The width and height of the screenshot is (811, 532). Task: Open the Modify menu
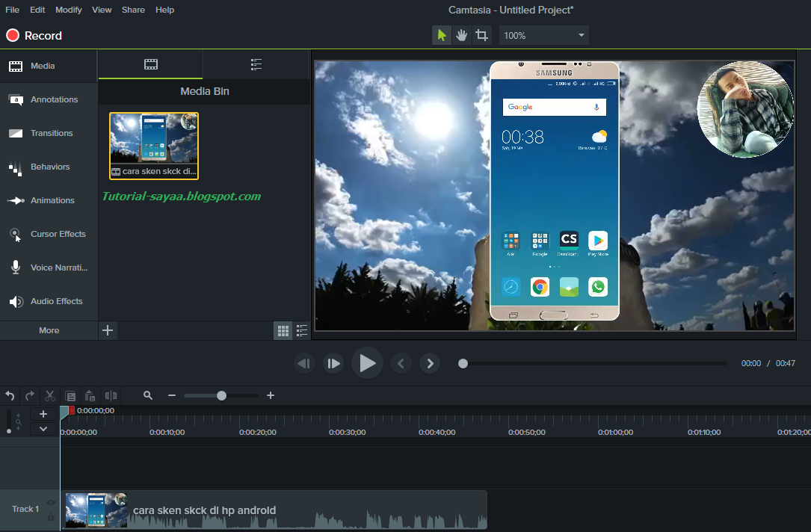[x=68, y=10]
